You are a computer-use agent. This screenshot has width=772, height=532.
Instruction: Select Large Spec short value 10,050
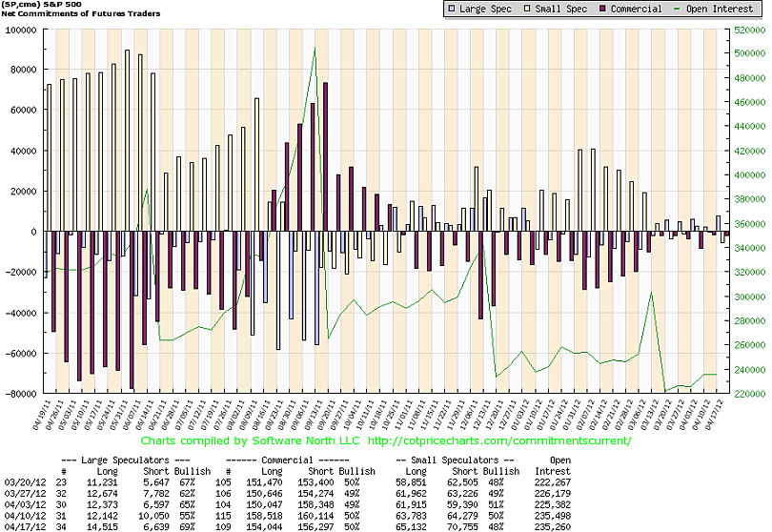(153, 516)
